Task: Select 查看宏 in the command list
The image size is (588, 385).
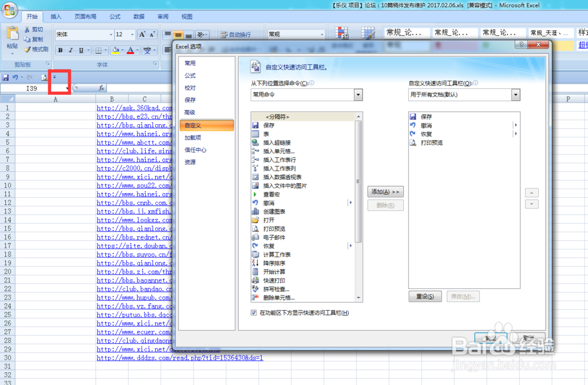Action: click(303, 194)
